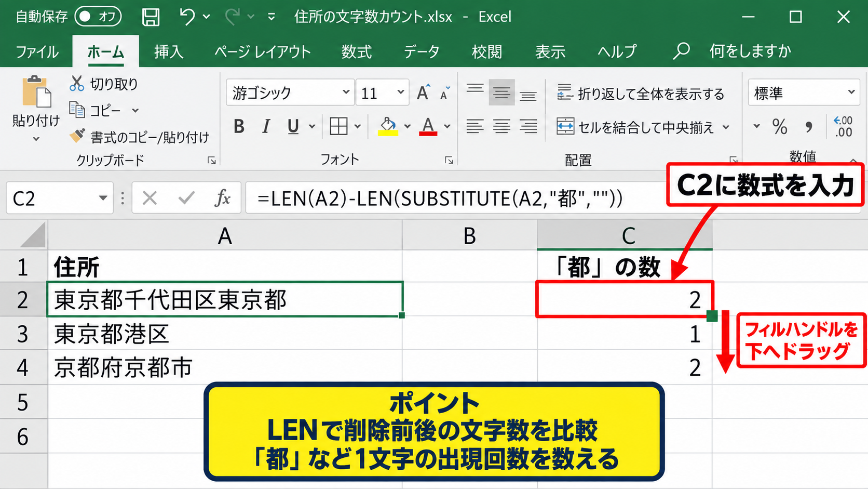Click the middle align icon
This screenshot has height=489, width=868.
(x=501, y=92)
